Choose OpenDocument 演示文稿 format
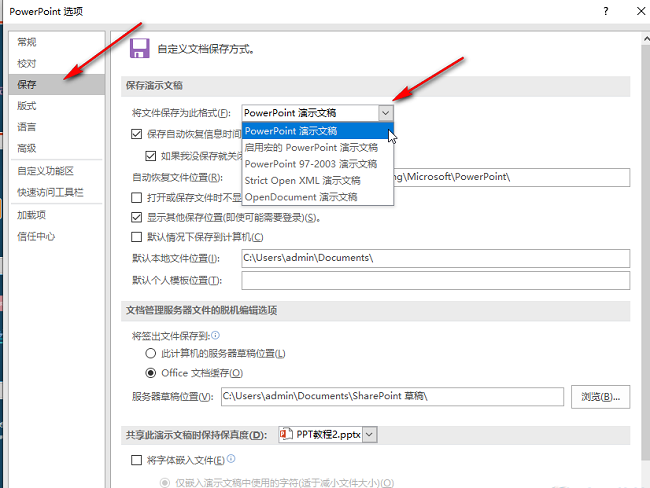650x488 pixels. (x=318, y=197)
